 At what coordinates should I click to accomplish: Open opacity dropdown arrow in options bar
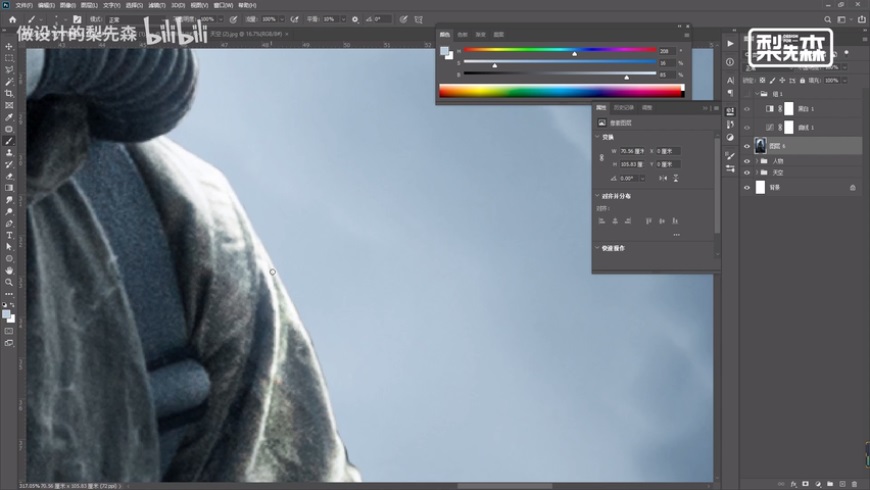(220, 19)
